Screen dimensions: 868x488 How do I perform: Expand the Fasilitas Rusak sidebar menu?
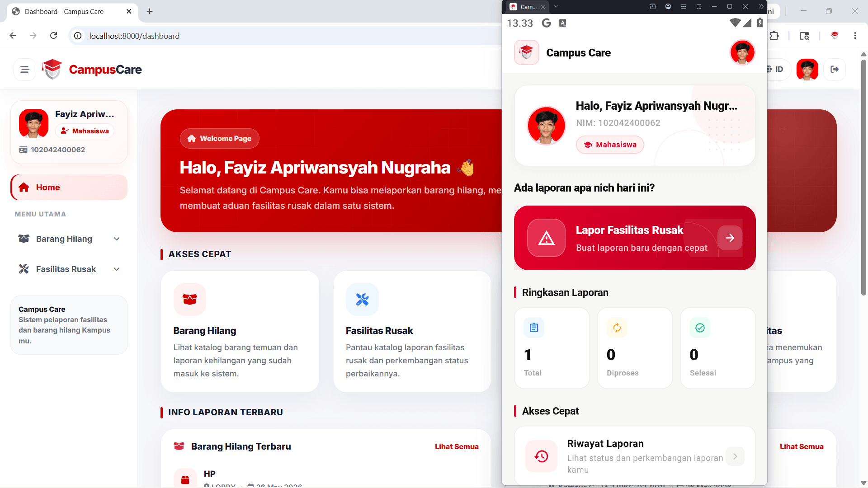coord(69,269)
